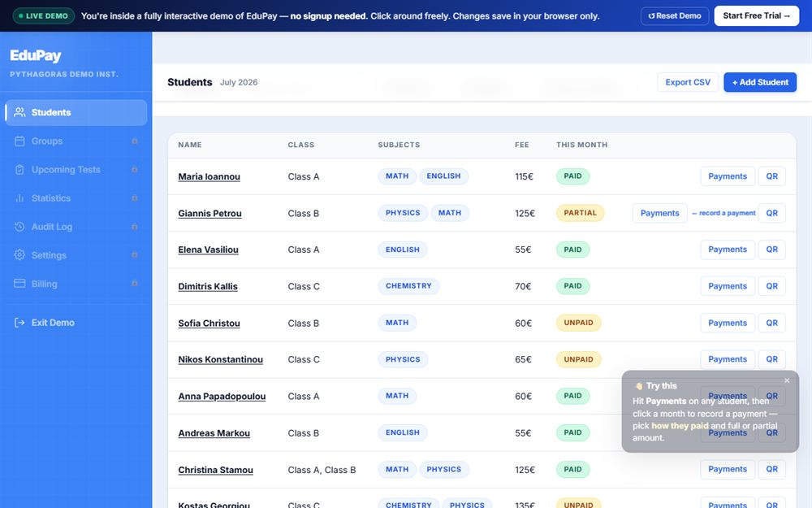Image resolution: width=812 pixels, height=508 pixels.
Task: Open Payments for Dimitris Kallis
Action: click(x=727, y=286)
